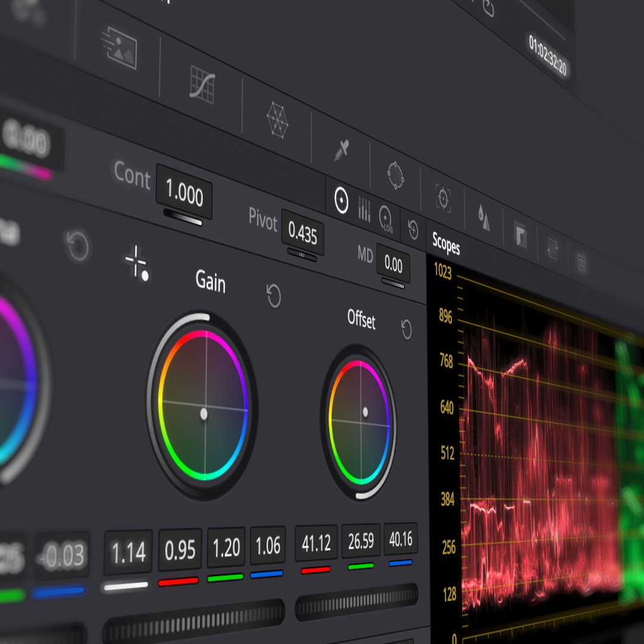Click the Gain color wheel center point
The width and height of the screenshot is (644, 644).
(x=204, y=414)
